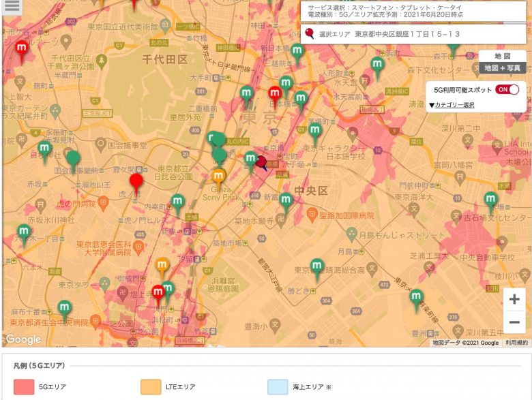Image resolution: width=532 pixels, height=400 pixels.
Task: Click the 虎の門病院 hospital icon
Action: (103, 203)
